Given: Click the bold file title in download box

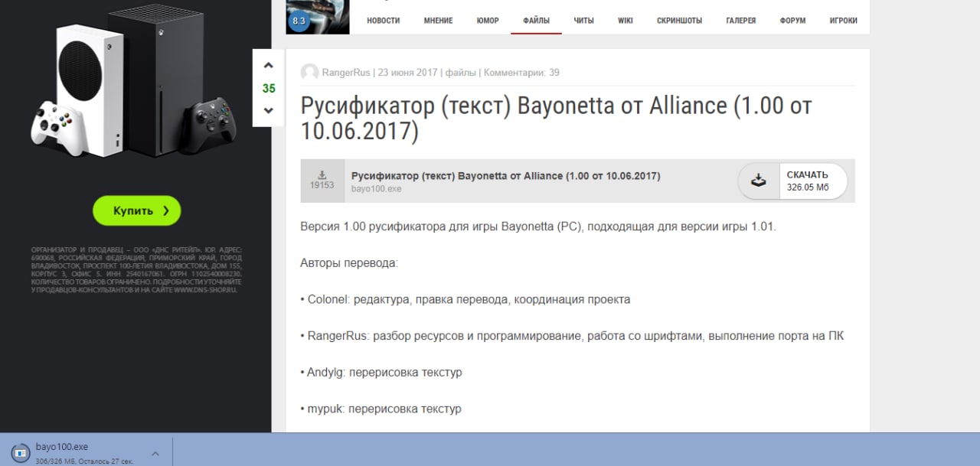Looking at the screenshot, I should tap(505, 176).
